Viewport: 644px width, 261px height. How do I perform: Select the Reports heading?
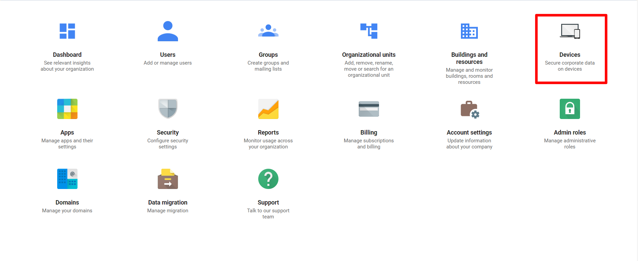pos(268,133)
